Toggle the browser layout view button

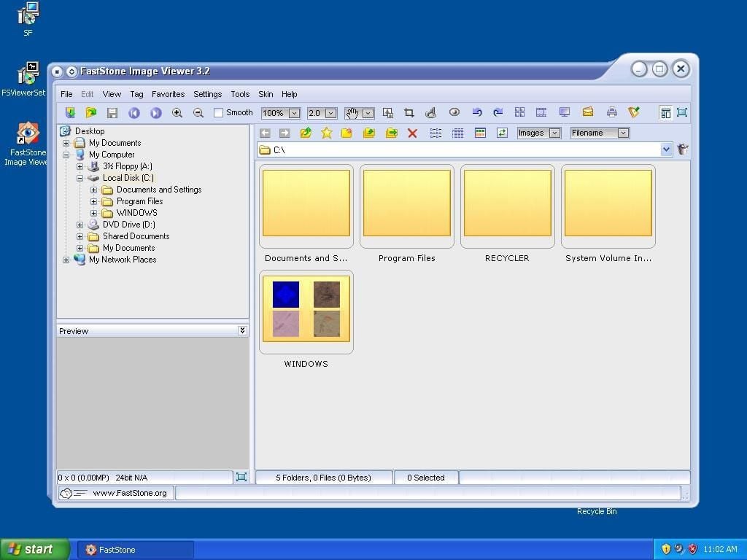pyautogui.click(x=665, y=112)
